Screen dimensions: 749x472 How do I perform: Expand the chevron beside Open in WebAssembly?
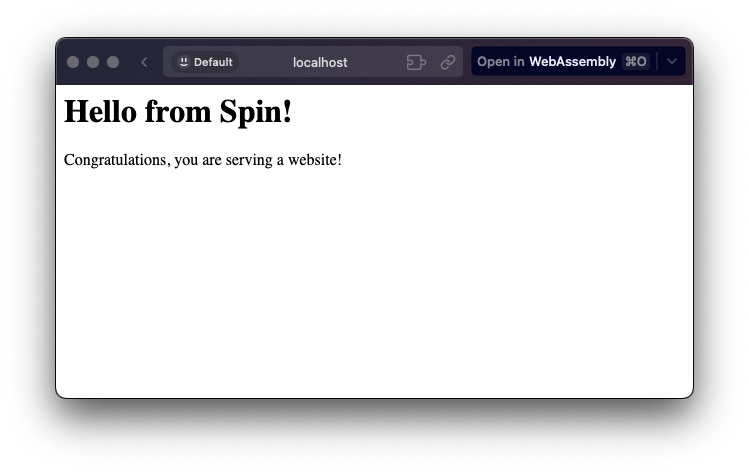click(672, 62)
